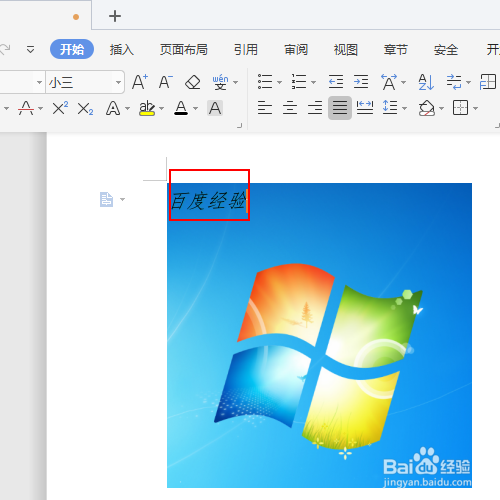
Task: Apply bulleted list
Action: (x=265, y=82)
